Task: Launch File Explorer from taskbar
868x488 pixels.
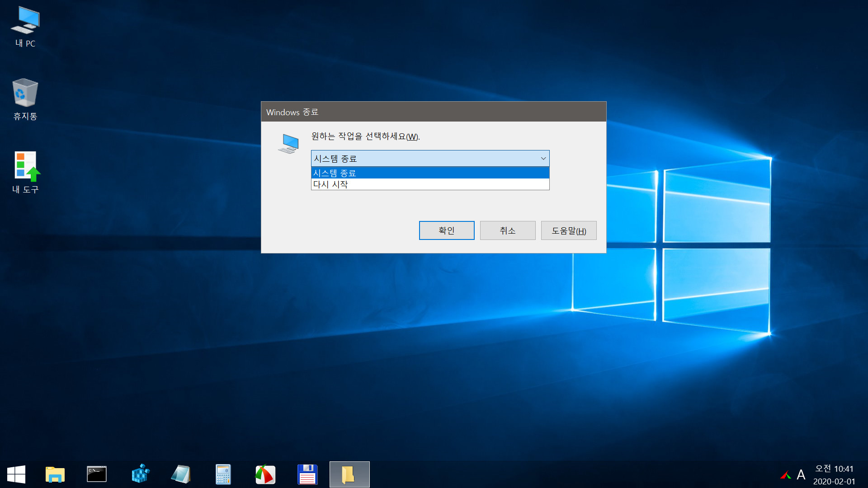Action: click(x=55, y=474)
